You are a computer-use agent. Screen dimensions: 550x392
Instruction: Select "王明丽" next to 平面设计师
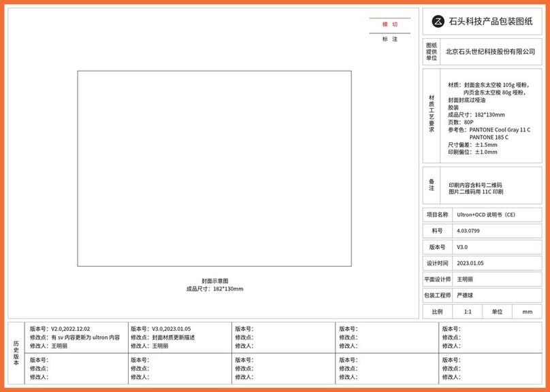coord(465,279)
